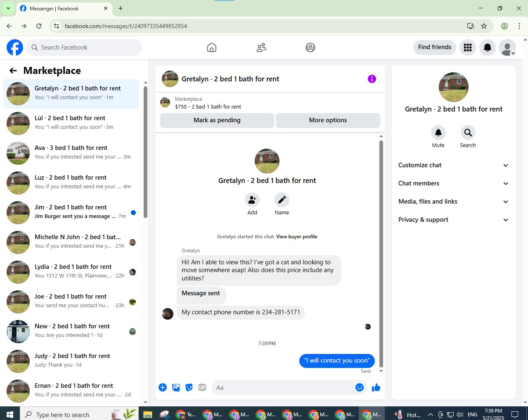Image resolution: width=528 pixels, height=420 pixels.
Task: Open the Chrome three-dot menu
Action: point(519,26)
